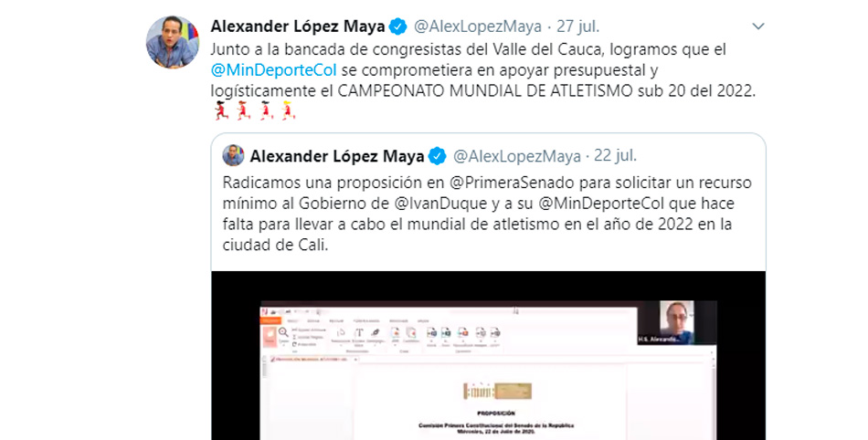Select the T text tool icon in the PDF ribbon

359,333
